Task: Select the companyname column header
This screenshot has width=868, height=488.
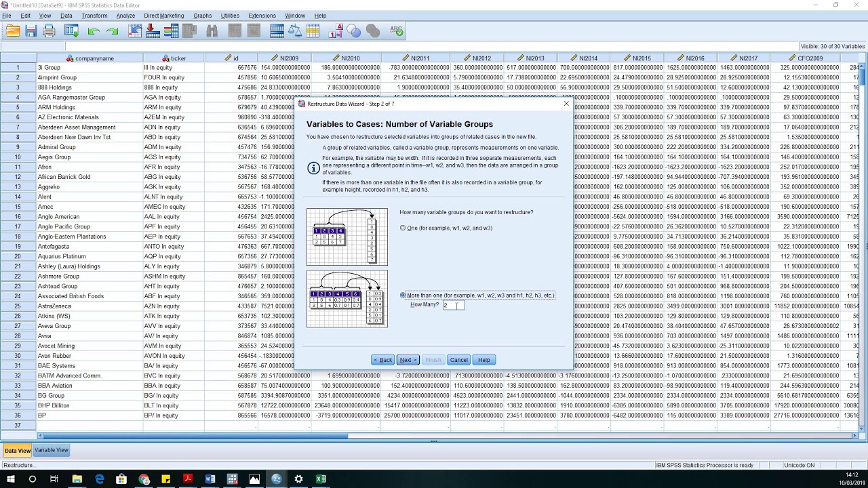Action: click(x=90, y=58)
